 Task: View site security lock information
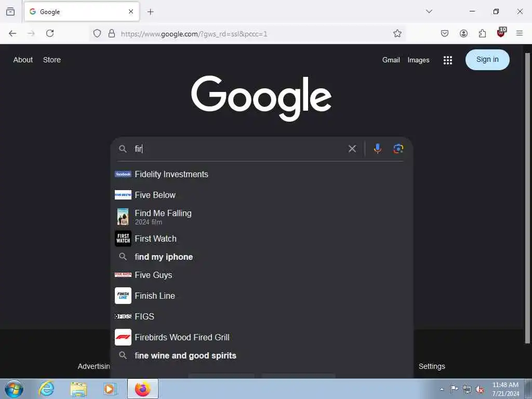[x=111, y=34]
